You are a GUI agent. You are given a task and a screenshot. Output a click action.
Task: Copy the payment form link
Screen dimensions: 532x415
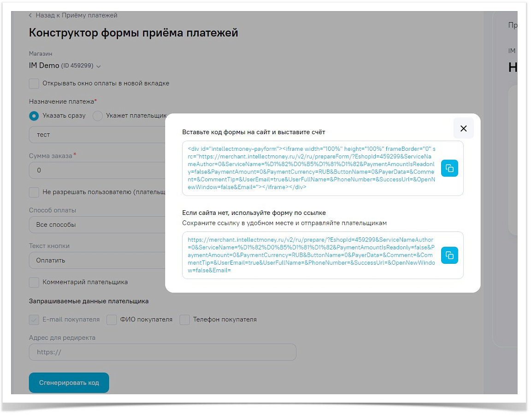[x=449, y=255]
